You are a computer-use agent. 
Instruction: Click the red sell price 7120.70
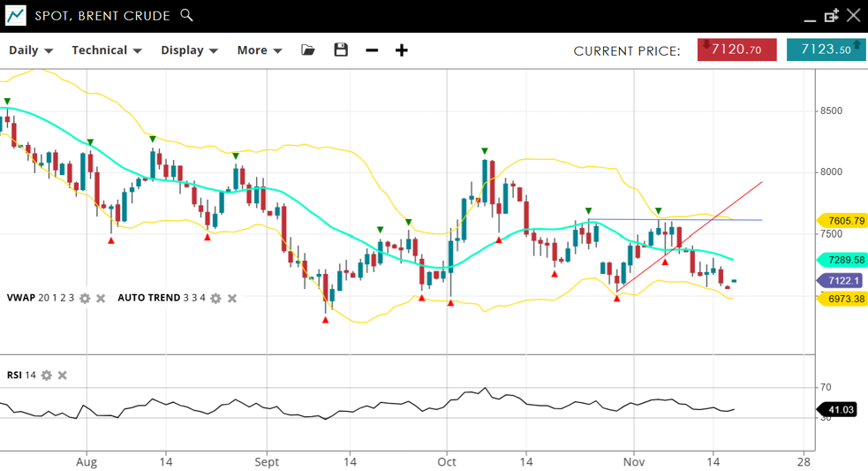pos(736,50)
